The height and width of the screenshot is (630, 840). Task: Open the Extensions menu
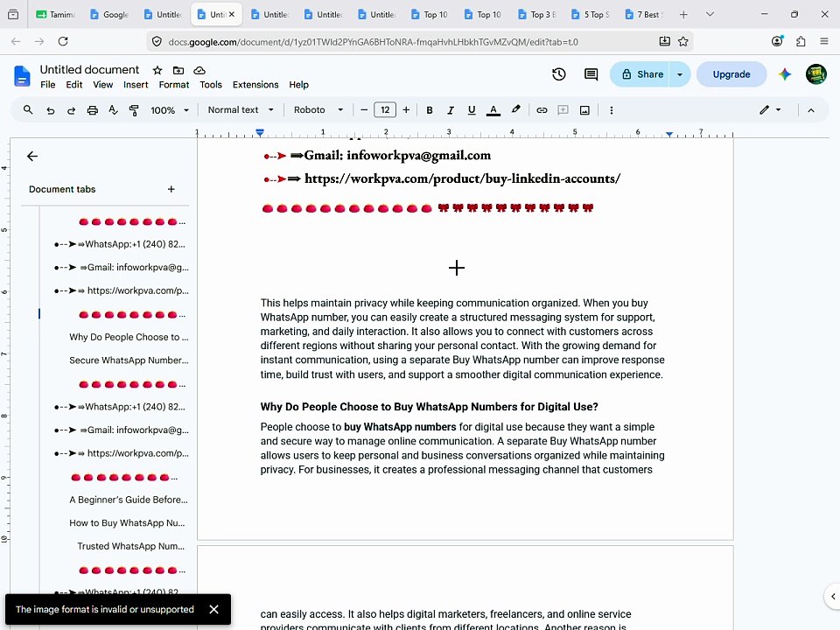click(255, 85)
